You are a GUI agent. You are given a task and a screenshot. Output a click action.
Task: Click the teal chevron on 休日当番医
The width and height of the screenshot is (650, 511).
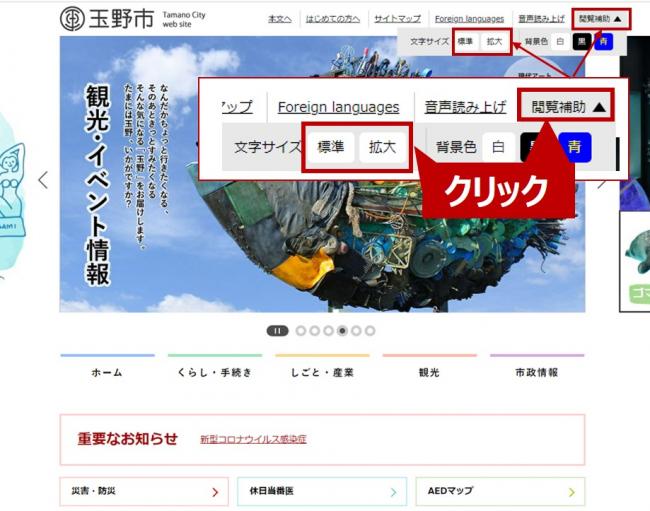[393, 492]
